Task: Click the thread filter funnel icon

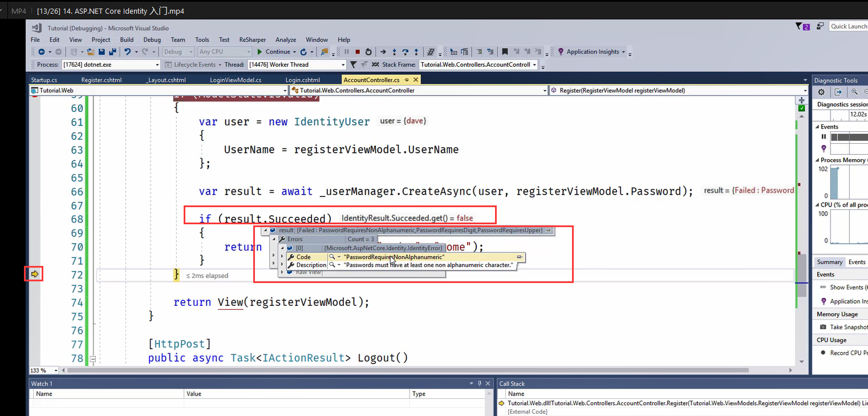Action: (353, 64)
